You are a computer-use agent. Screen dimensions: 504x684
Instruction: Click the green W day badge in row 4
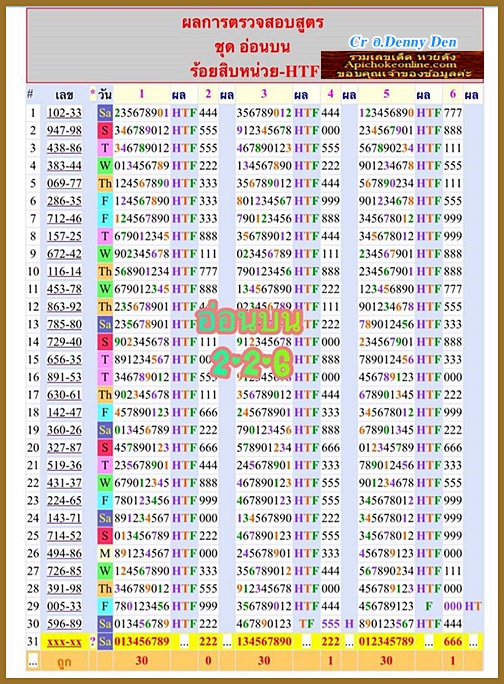[x=105, y=166]
